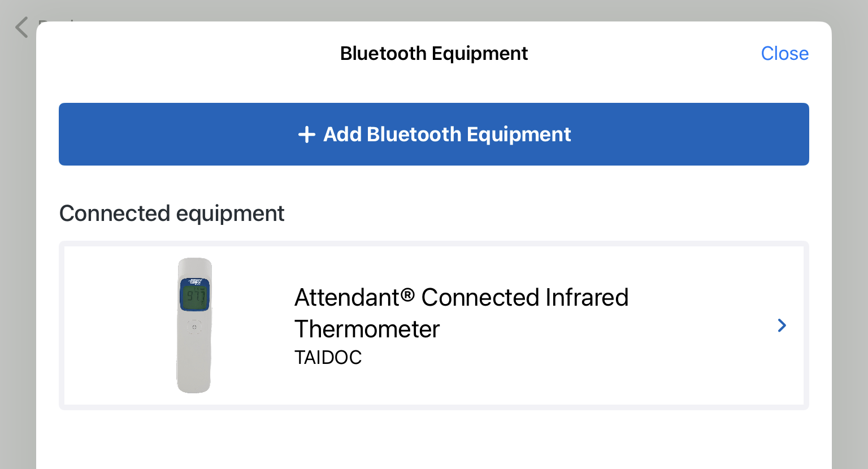
Task: Open thermometer details via the right chevron
Action: (782, 325)
